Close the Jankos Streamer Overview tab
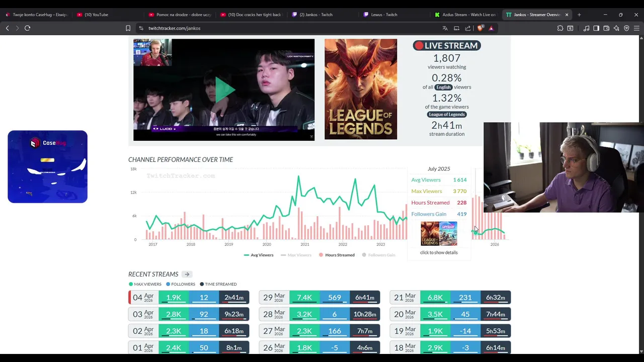Screen dimensions: 644x362 coord(567,15)
